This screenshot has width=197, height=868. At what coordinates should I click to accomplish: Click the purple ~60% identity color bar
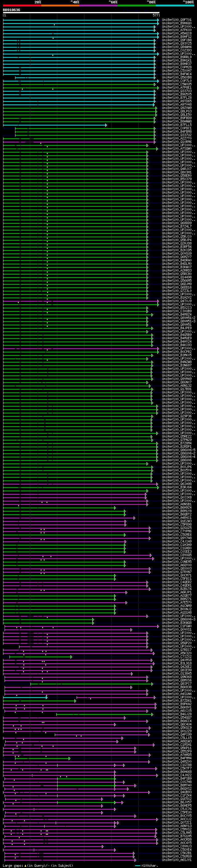pos(99,6)
